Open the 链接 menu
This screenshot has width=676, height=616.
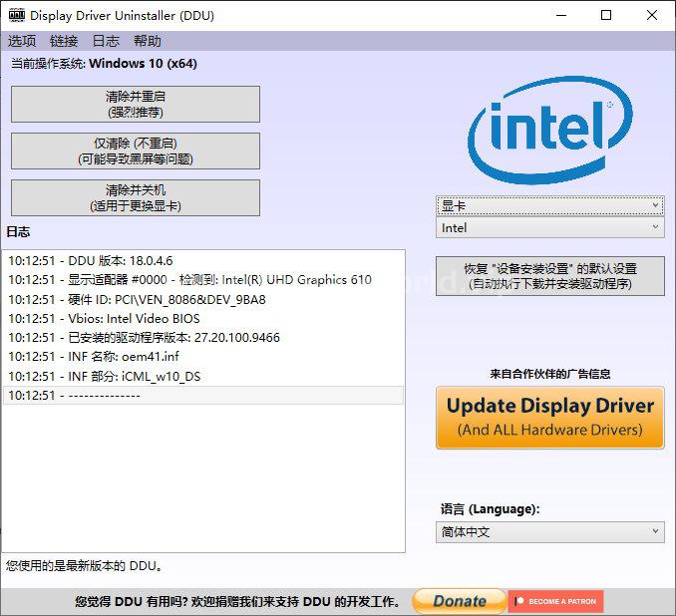(64, 41)
